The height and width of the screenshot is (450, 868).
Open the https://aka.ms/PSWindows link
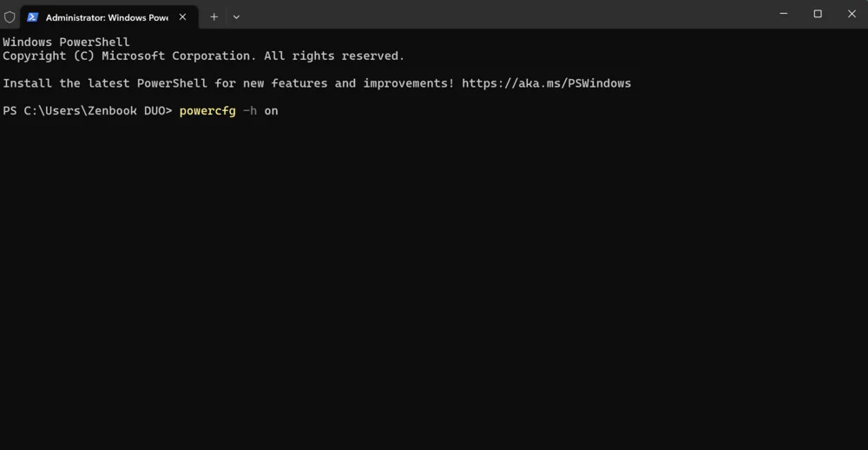(x=546, y=83)
